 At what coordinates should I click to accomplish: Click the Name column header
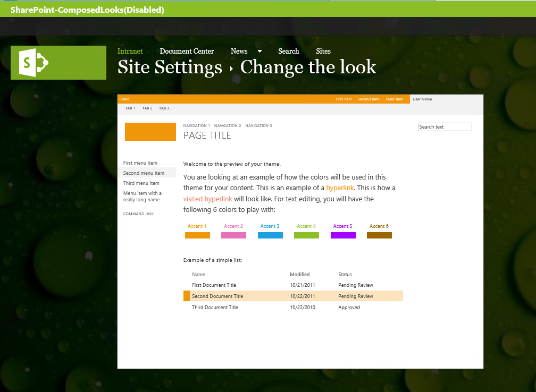pyautogui.click(x=199, y=275)
